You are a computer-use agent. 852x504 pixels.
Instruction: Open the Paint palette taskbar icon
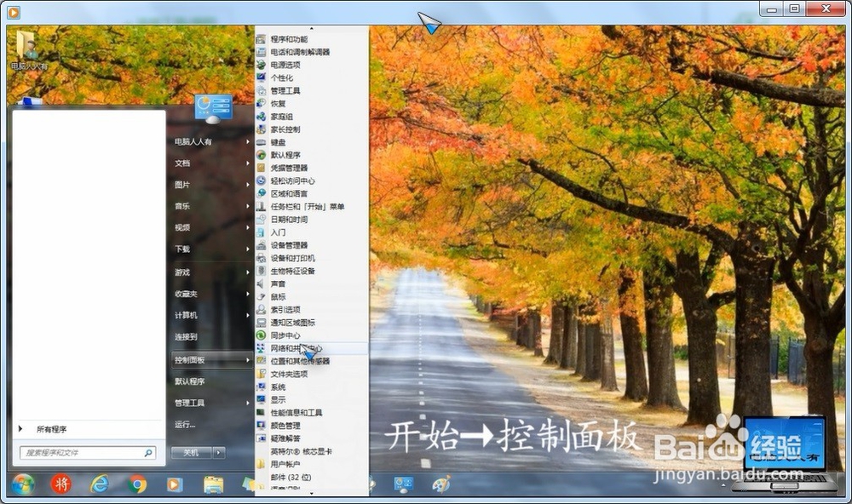pos(440,484)
